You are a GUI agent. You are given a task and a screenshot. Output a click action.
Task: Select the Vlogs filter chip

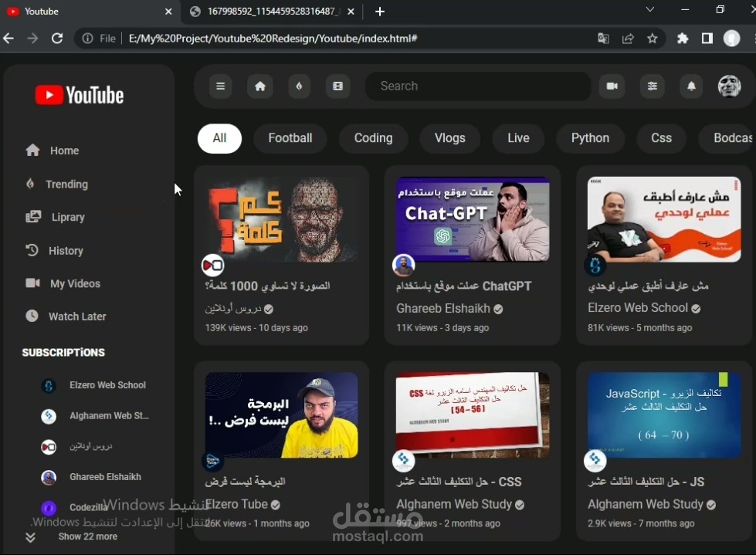(x=450, y=138)
